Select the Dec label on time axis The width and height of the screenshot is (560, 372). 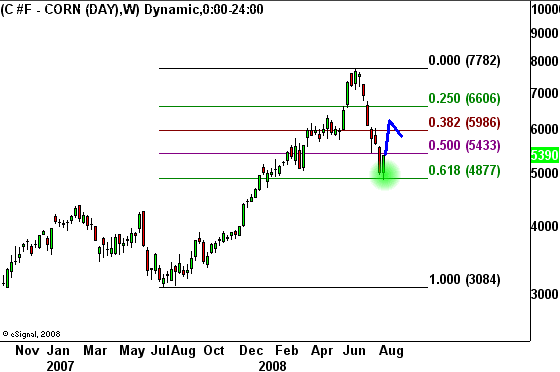pyautogui.click(x=251, y=351)
